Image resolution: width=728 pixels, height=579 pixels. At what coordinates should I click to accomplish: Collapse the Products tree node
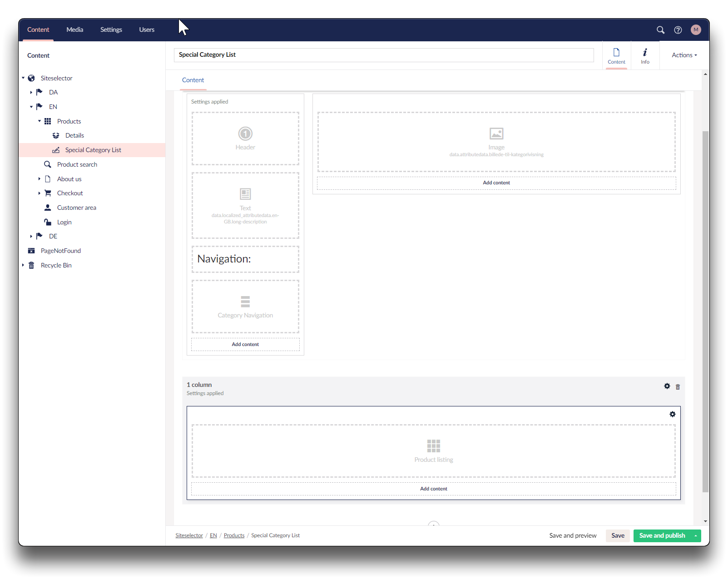(x=40, y=121)
